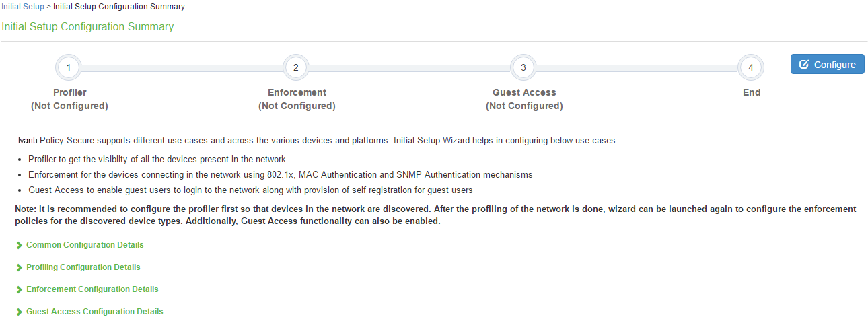Click the progress bar between steps 1 and 2
The image size is (868, 317).
point(182,68)
